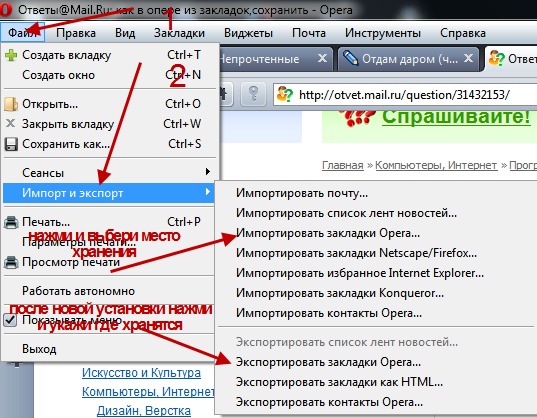Select Импортировать закладки Opera...
537x418 pixels.
pyautogui.click(x=375, y=233)
